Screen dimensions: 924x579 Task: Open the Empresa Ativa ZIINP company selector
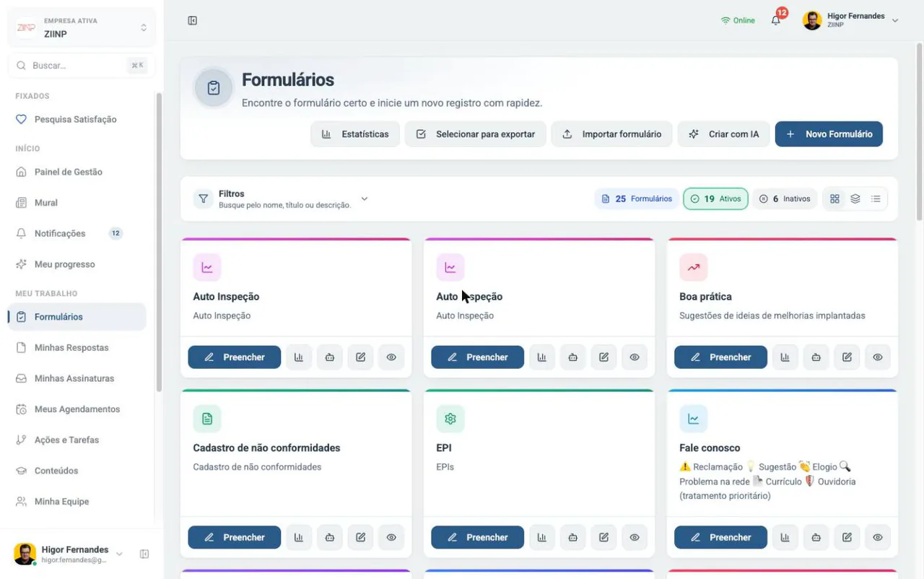click(82, 27)
